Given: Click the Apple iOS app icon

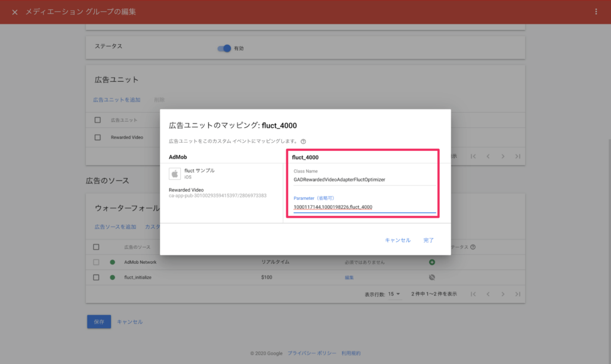Looking at the screenshot, I should coord(175,174).
